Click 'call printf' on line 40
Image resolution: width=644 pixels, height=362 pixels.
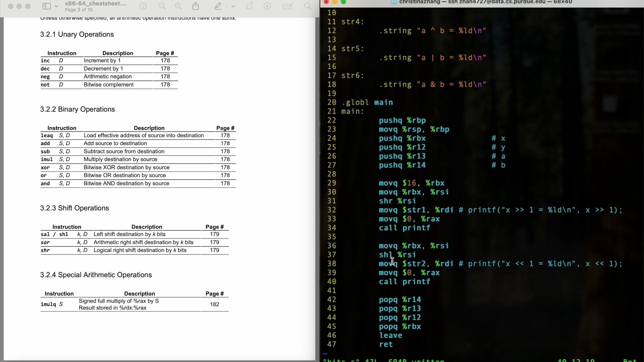[405, 282]
